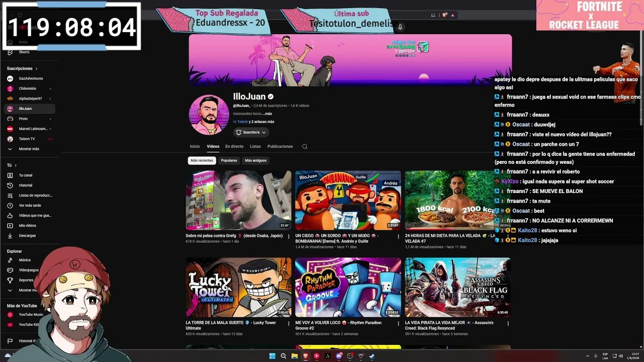Open the Windows Start menu

[272, 356]
